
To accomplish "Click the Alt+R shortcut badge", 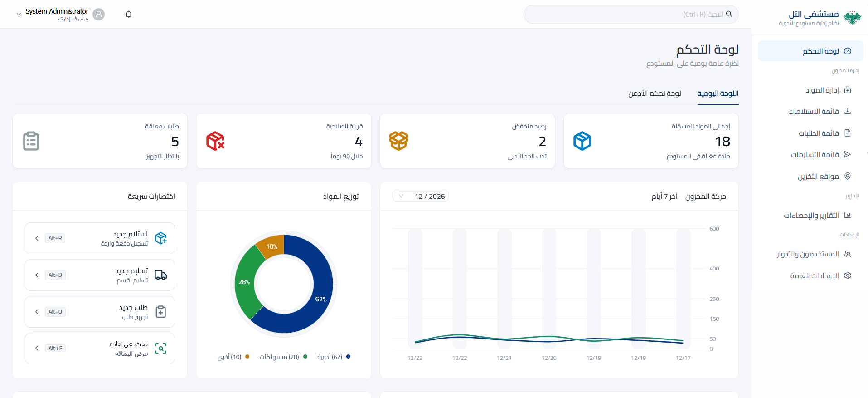I will [x=55, y=238].
